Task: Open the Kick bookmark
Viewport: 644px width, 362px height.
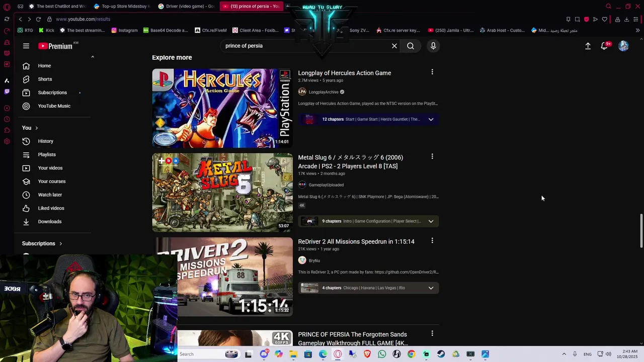Action: click(x=46, y=30)
